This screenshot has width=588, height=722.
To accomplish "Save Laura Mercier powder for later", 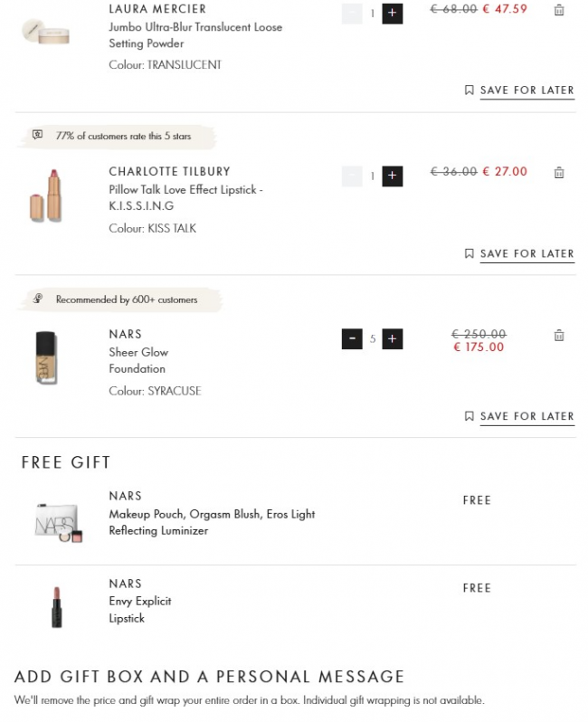I will (x=519, y=90).
